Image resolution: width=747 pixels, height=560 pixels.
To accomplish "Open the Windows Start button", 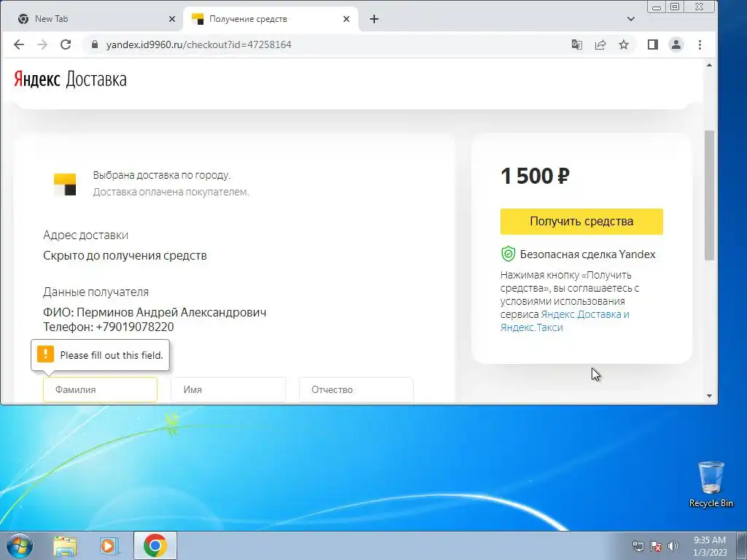I will [x=20, y=545].
